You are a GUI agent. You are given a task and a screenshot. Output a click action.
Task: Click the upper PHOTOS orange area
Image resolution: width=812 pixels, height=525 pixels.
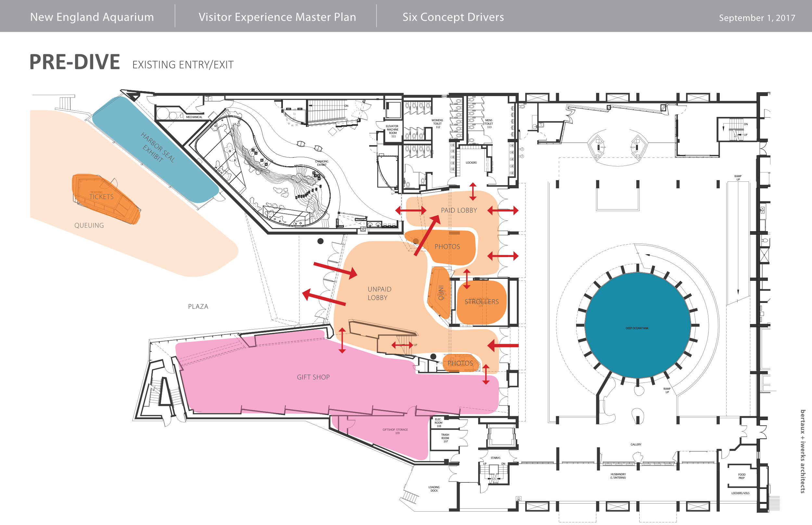tap(447, 247)
